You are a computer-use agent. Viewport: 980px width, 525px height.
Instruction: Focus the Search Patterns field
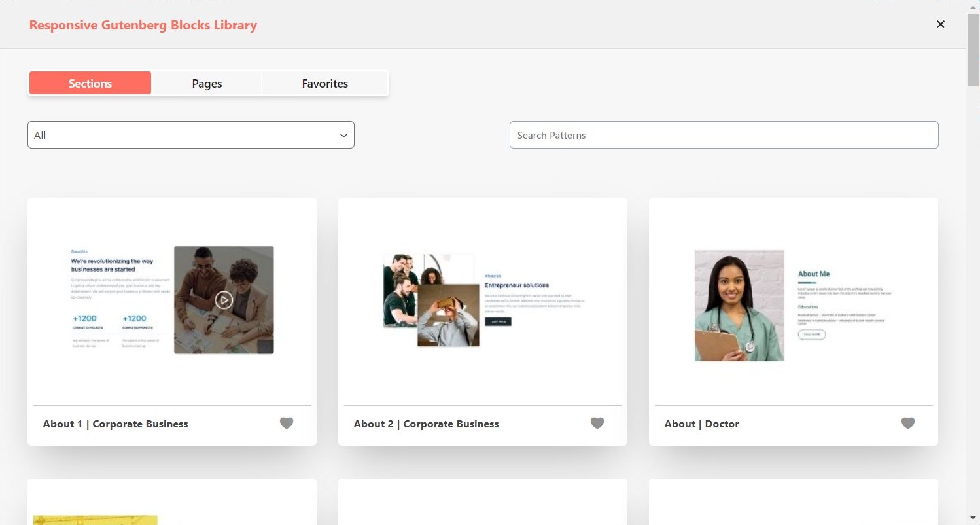[x=724, y=135]
